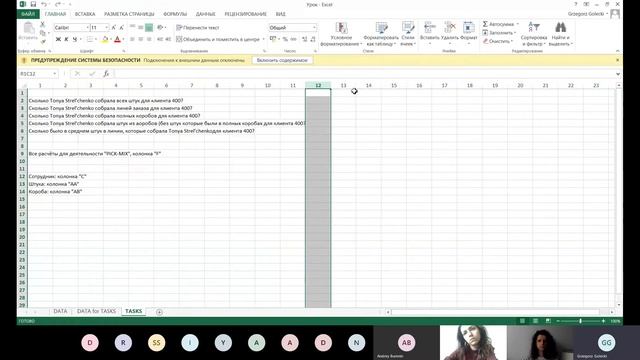Click the Insert Function fx icon
This screenshot has width=640, height=360.
106,73
